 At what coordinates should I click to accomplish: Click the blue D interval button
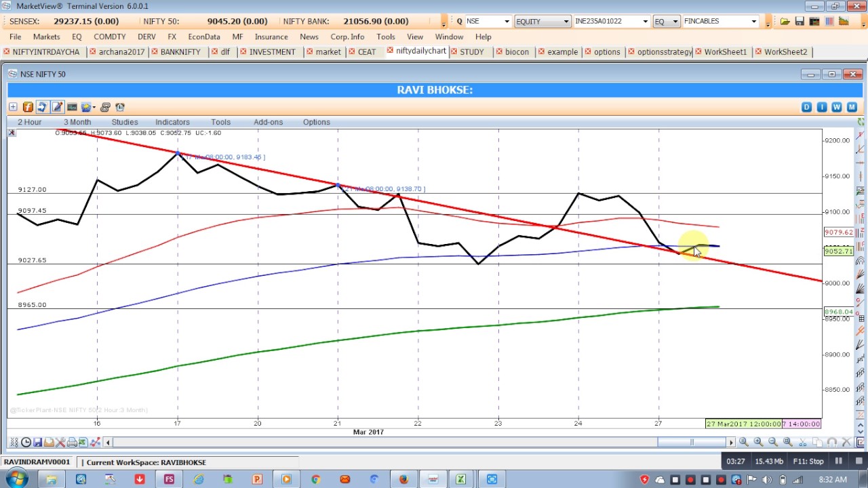point(806,107)
